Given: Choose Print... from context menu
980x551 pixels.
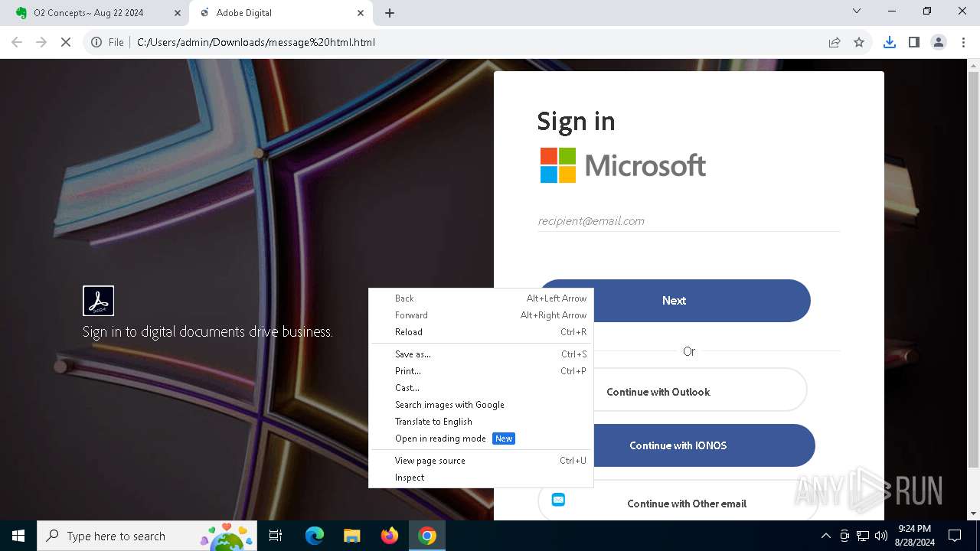Looking at the screenshot, I should click(x=481, y=371).
